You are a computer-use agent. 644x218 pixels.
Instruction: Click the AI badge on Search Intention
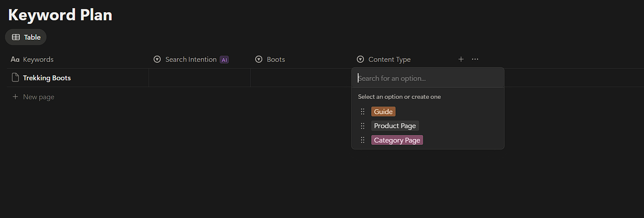click(224, 60)
